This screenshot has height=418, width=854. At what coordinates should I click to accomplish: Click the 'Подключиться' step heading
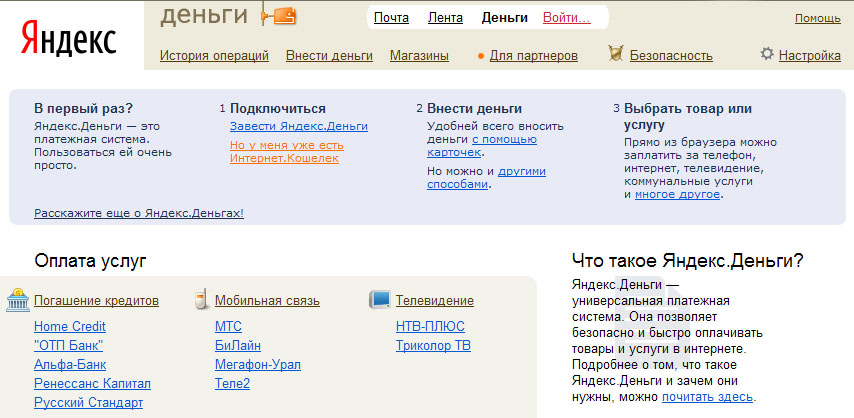point(278,108)
